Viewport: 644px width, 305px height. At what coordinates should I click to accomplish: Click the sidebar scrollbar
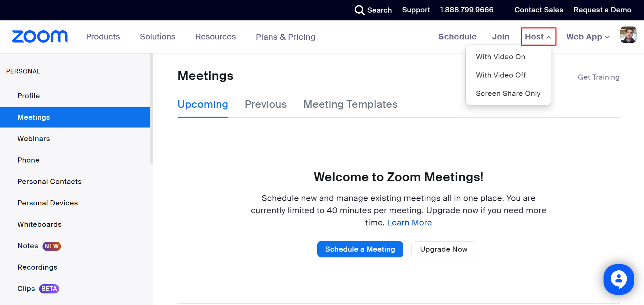pos(152,109)
